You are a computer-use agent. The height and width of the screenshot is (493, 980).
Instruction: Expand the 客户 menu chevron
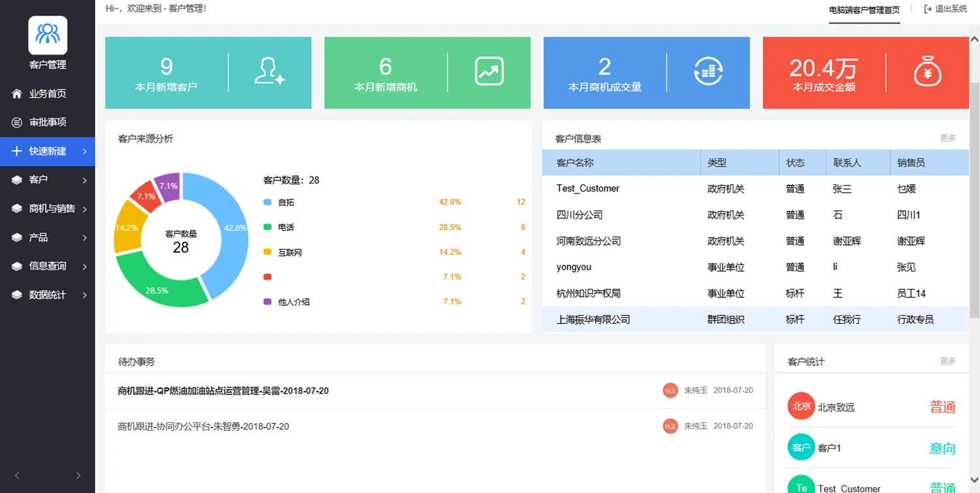(x=85, y=180)
